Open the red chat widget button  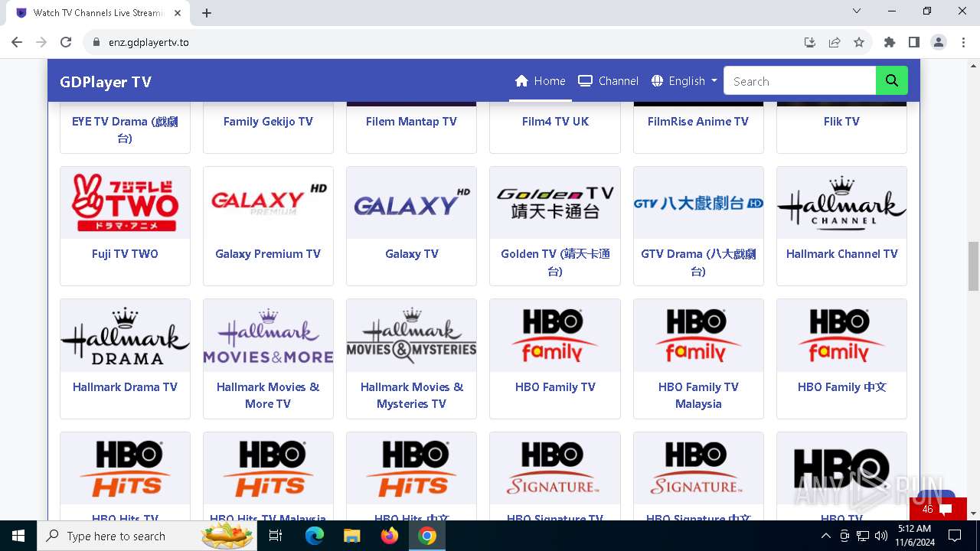[939, 509]
